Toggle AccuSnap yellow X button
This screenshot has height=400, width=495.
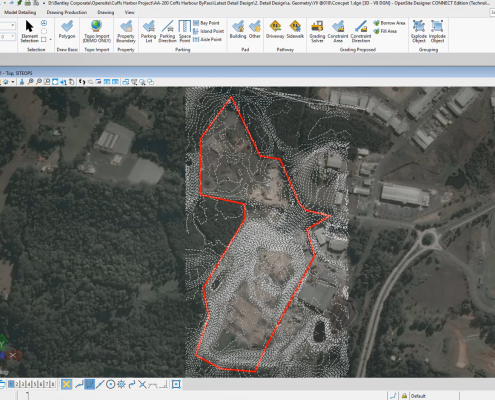coord(66,384)
